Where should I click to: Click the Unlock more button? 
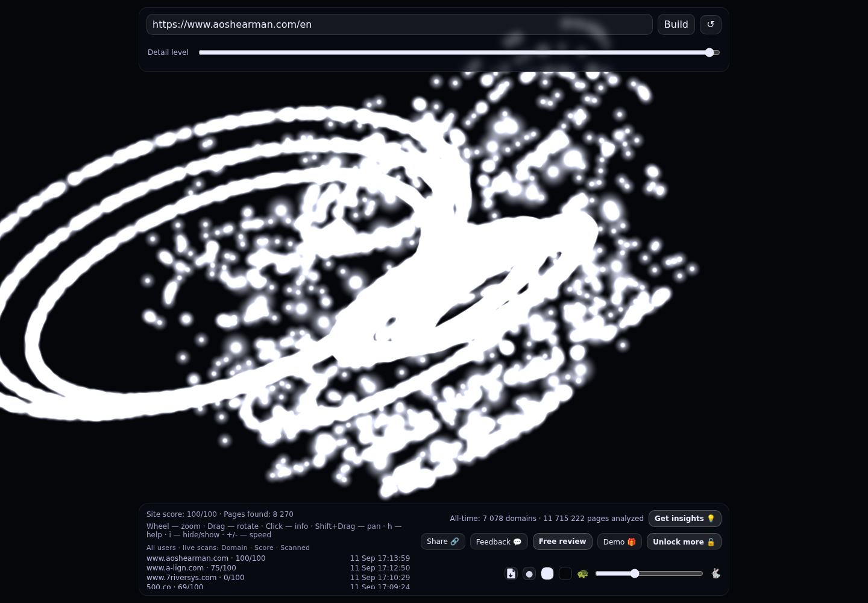coord(684,541)
